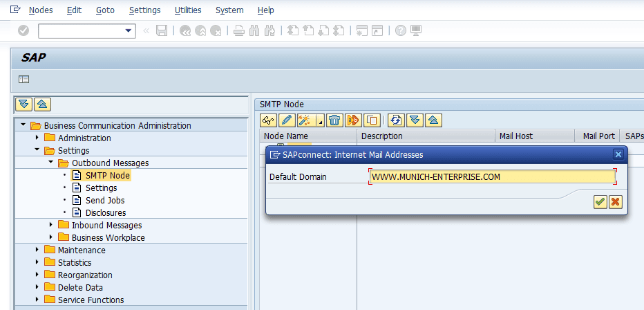Click the Exit up-arrow round icon

coord(200,31)
